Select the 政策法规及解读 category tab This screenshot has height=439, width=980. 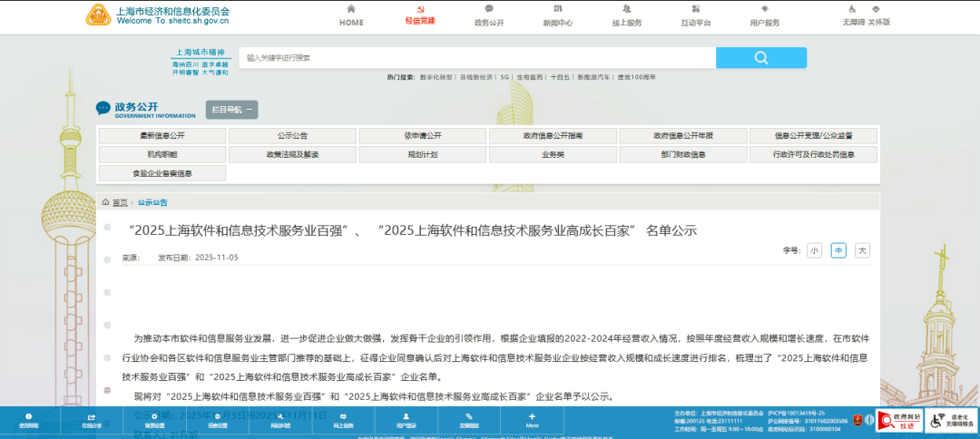point(292,154)
